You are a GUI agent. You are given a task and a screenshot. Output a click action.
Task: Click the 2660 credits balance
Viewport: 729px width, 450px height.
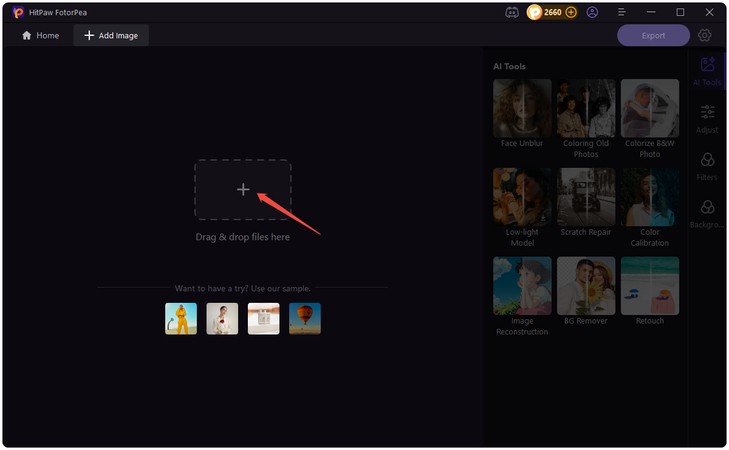(x=553, y=13)
